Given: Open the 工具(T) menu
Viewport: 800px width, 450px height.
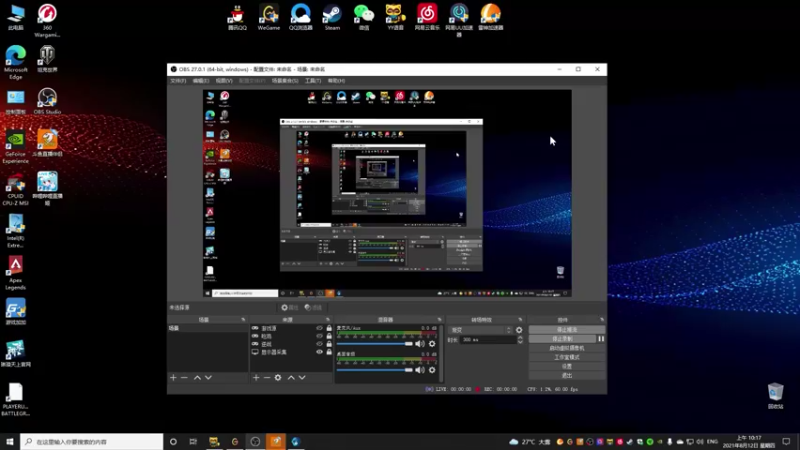Looking at the screenshot, I should (x=313, y=81).
